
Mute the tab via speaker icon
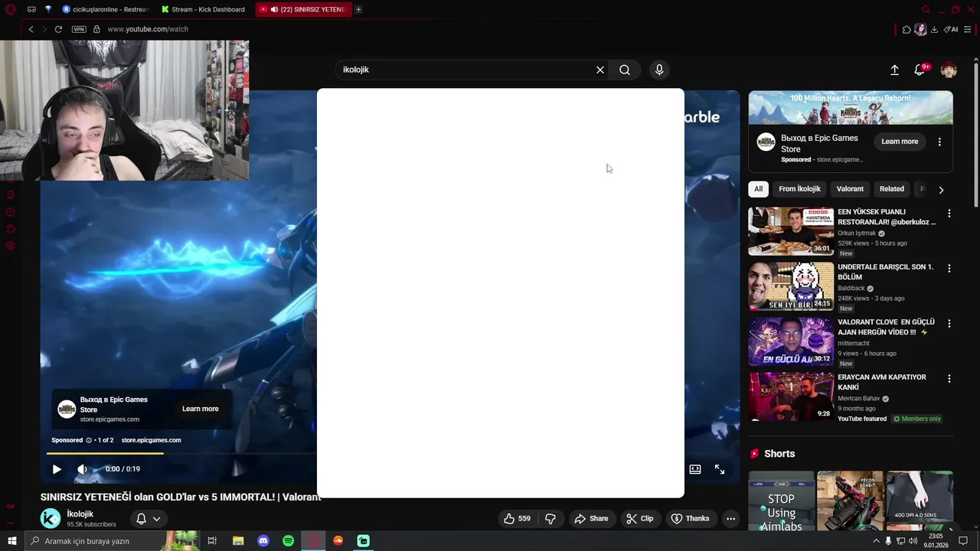[274, 9]
